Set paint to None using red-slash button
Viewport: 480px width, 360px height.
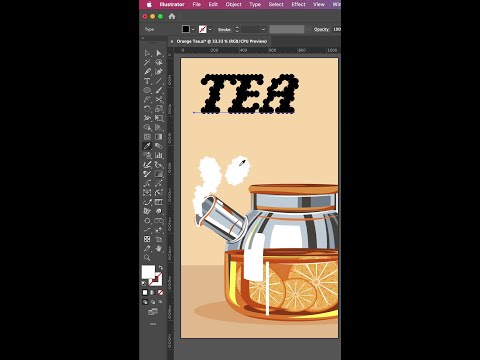[160, 293]
